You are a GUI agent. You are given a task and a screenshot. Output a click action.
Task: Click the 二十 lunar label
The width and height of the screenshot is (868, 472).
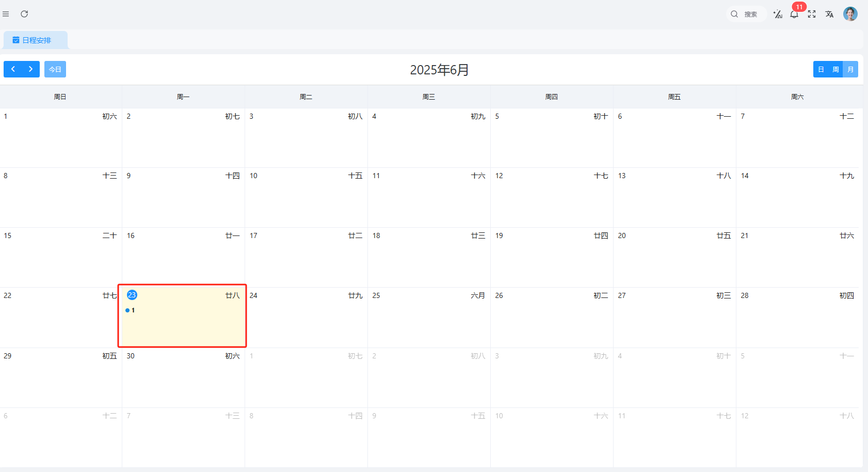click(x=109, y=235)
